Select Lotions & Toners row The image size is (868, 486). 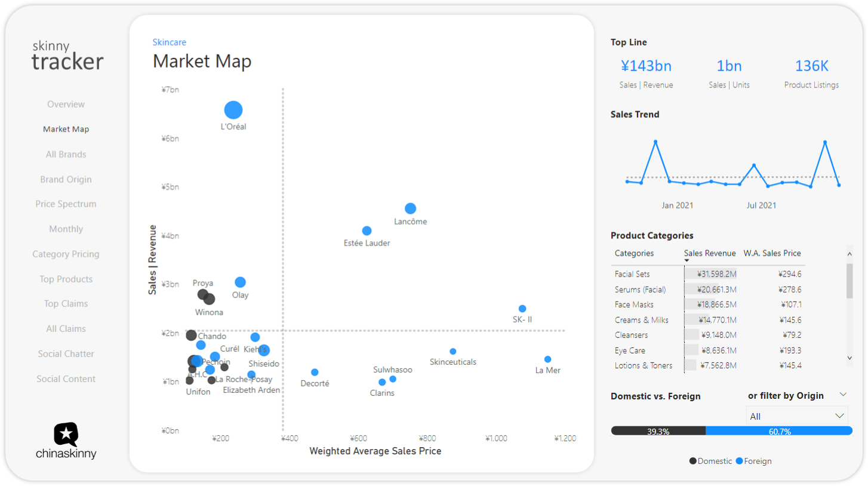[709, 365]
